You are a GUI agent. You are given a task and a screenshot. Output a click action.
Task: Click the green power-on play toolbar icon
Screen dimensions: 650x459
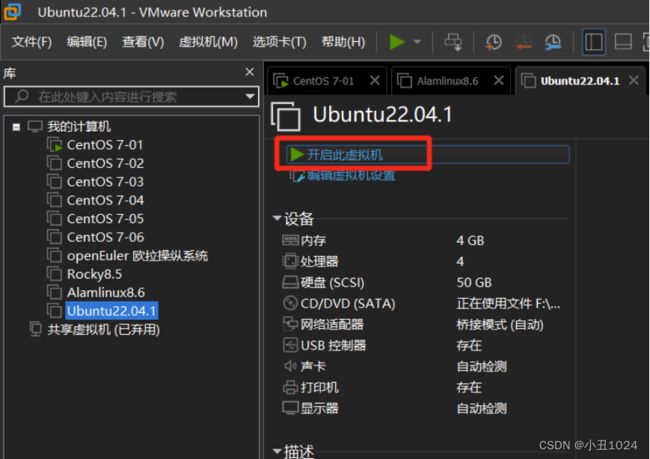tap(396, 42)
